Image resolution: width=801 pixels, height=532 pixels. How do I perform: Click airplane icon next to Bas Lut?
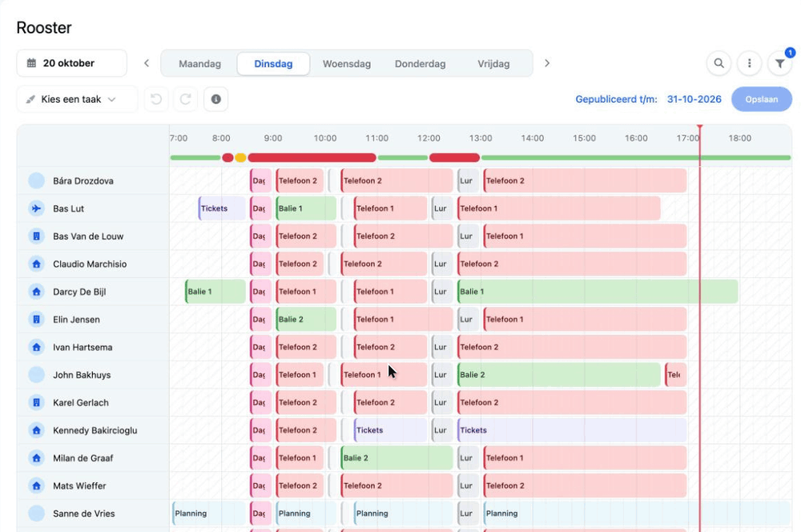coord(36,208)
